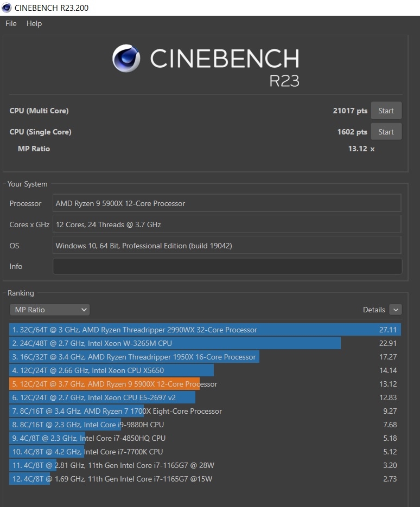Click the 2.73 ranking score

point(390,479)
